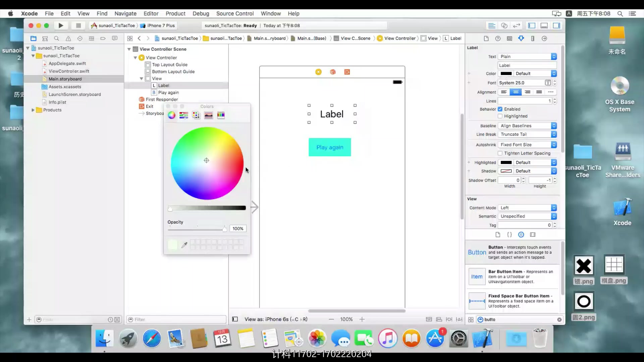Hide the Navigator pane
Viewport: 644px width, 362px height.
coord(532,25)
